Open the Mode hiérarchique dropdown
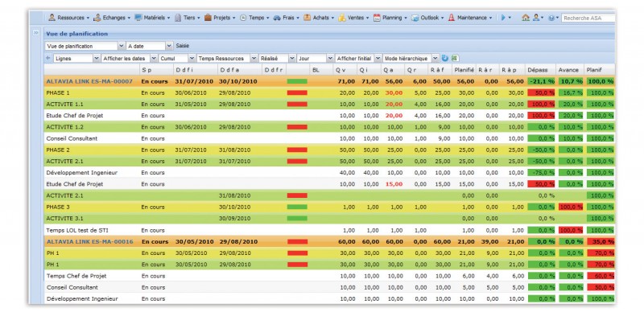644x333 pixels. tap(436, 59)
